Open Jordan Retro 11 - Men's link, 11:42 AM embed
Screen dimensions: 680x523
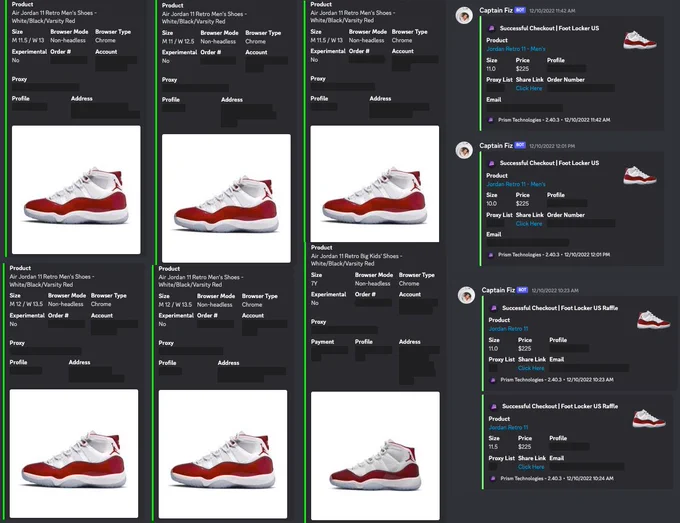[x=516, y=49]
